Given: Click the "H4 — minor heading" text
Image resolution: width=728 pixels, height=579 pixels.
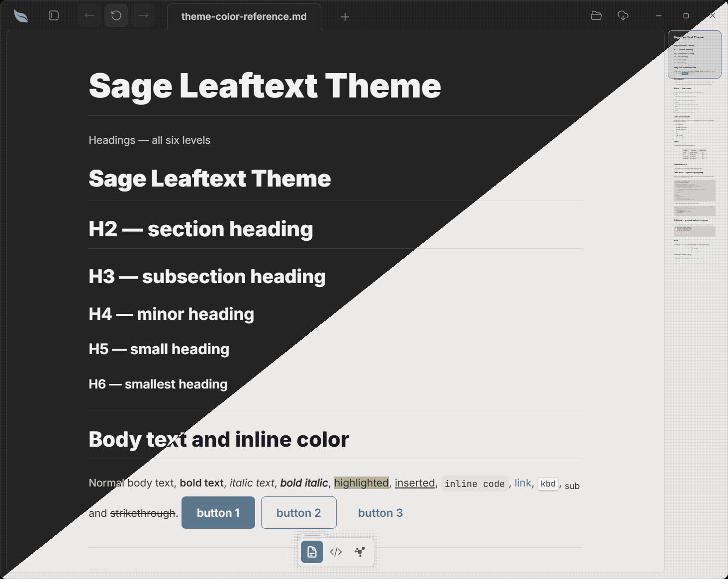Looking at the screenshot, I should click(x=172, y=314).
